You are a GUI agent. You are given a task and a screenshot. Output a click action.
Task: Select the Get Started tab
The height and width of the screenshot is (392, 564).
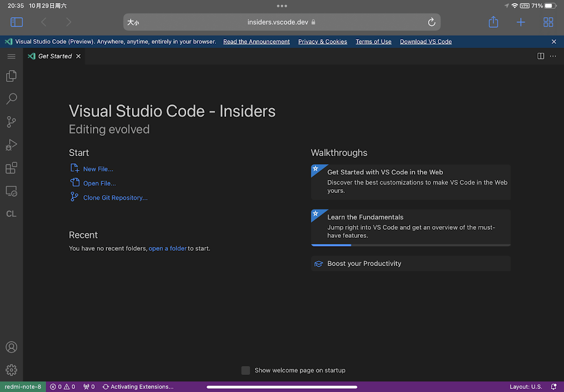click(54, 57)
